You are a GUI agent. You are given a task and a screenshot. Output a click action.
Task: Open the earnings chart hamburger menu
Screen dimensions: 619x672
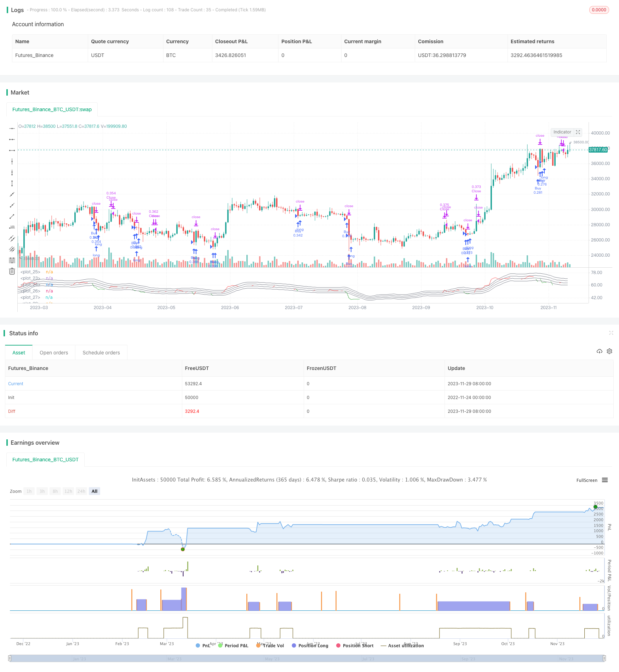click(x=605, y=480)
